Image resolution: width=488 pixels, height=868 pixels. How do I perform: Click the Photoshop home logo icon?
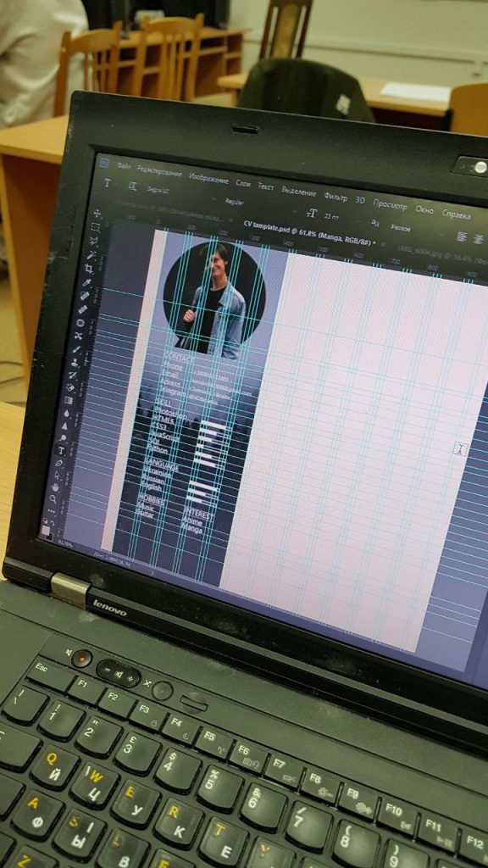(x=104, y=164)
